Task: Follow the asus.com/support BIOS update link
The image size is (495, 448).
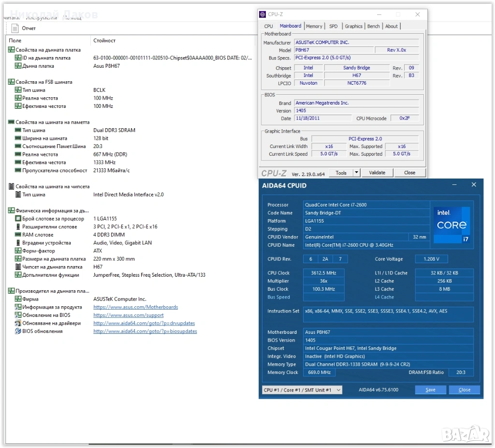Action: click(128, 315)
